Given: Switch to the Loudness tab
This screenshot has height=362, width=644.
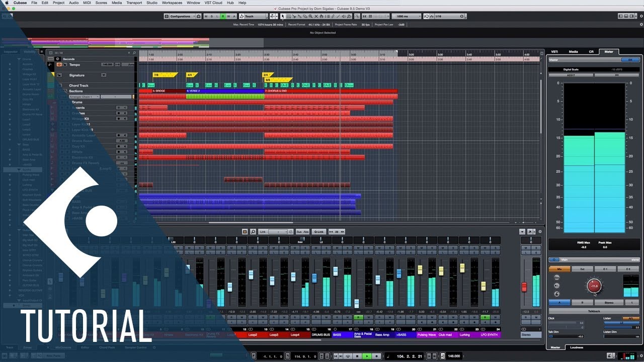Looking at the screenshot, I should 577,347.
